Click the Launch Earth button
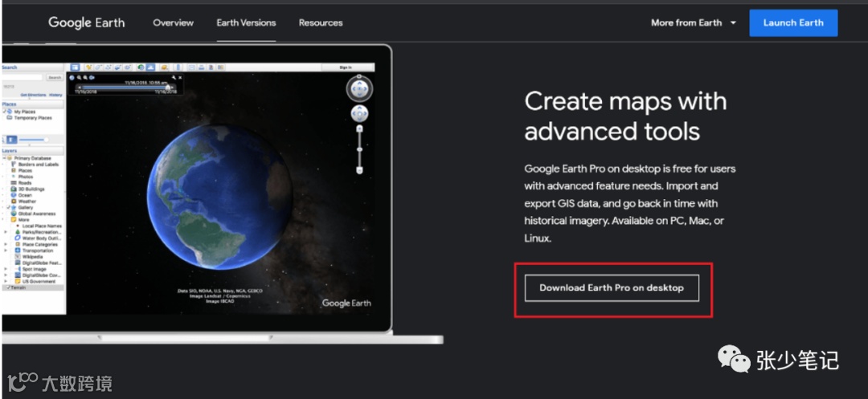Screen dimensions: 868x399 793,22
